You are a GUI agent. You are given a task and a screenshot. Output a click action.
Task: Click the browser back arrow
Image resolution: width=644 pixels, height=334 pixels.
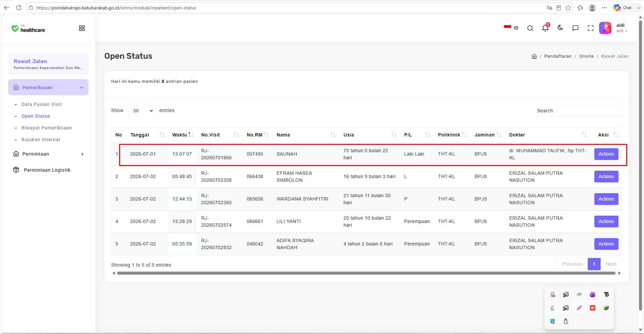7,8
